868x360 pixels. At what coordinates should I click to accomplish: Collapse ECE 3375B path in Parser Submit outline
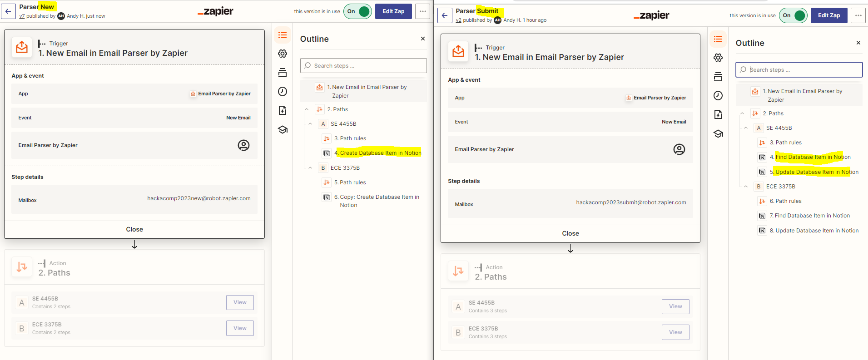click(x=746, y=187)
